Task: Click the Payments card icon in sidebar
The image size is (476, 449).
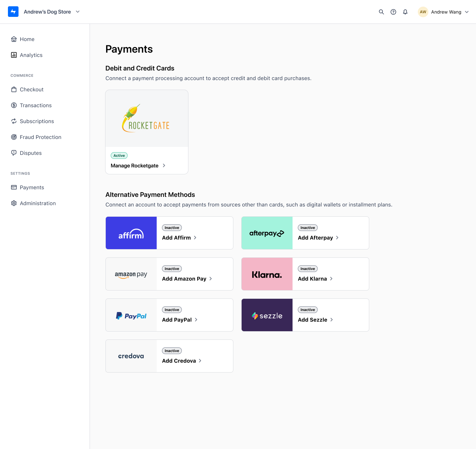Action: (14, 187)
